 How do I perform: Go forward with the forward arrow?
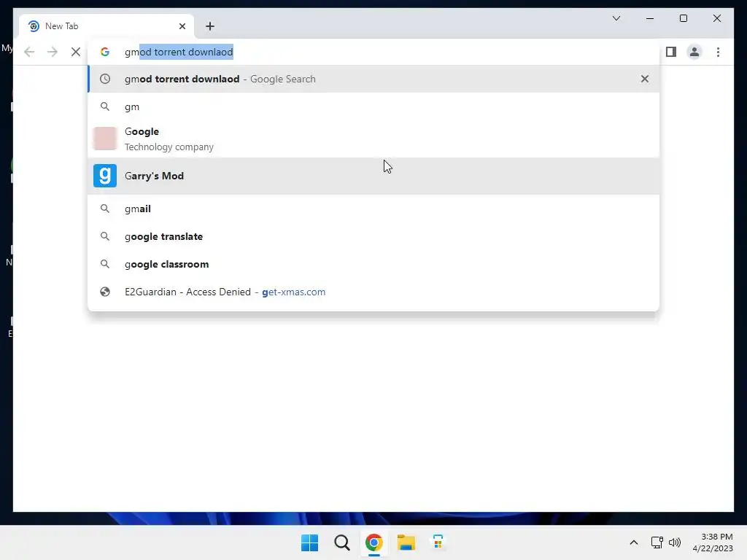pyautogui.click(x=53, y=52)
